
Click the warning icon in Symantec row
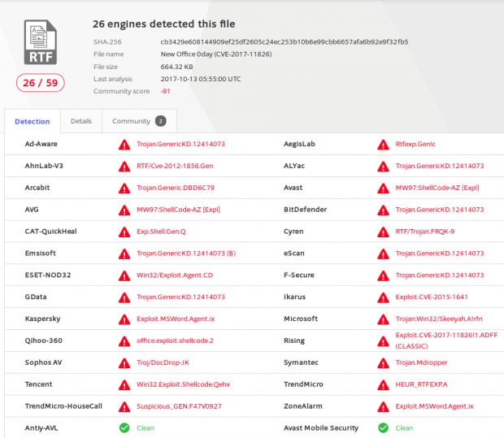[x=383, y=363]
